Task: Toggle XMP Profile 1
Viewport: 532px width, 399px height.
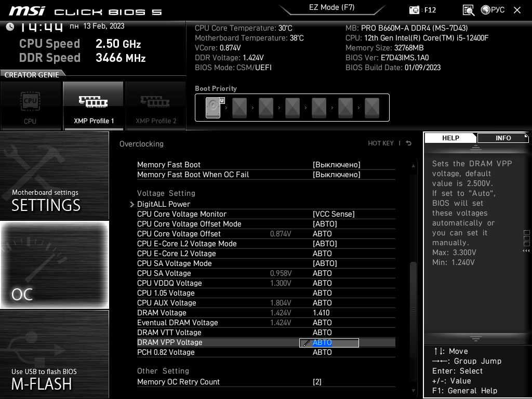Action: pos(94,106)
